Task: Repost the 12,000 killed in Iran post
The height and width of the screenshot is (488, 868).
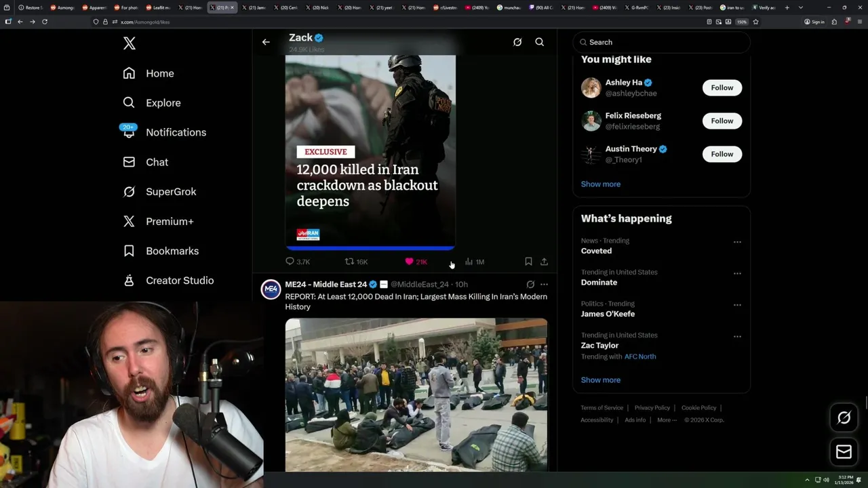Action: [x=357, y=262]
